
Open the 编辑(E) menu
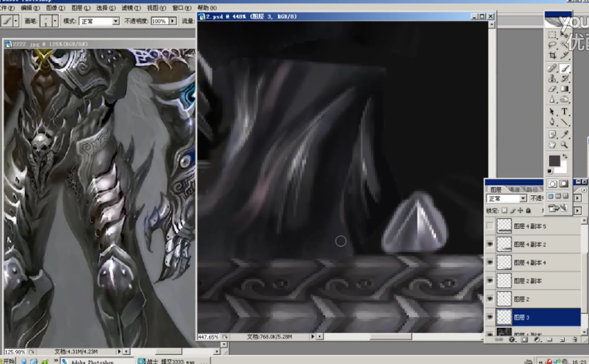point(30,8)
